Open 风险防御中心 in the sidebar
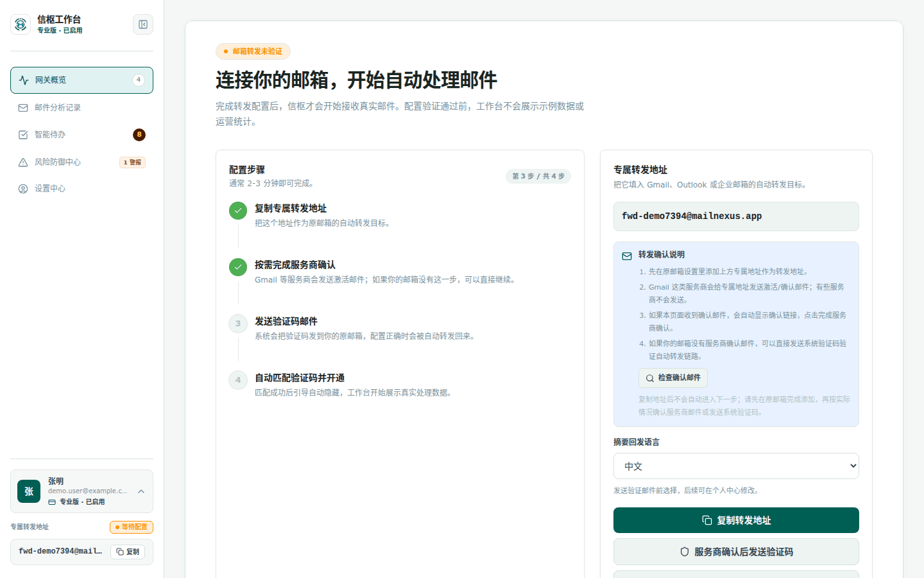 81,162
